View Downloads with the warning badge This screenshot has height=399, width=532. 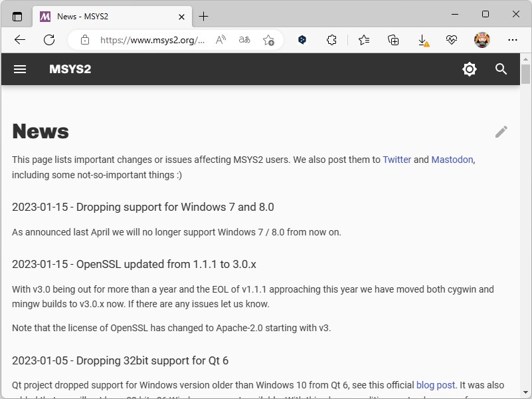[x=423, y=40]
